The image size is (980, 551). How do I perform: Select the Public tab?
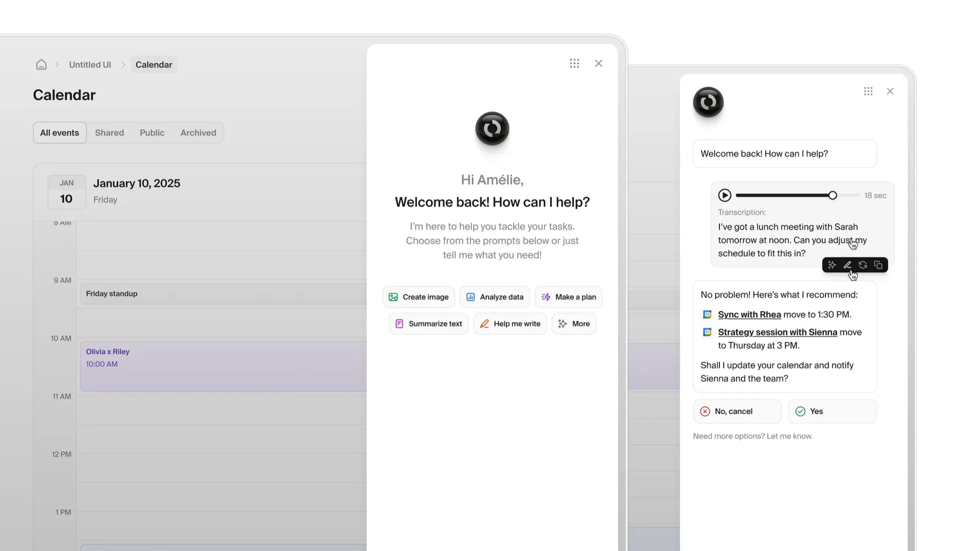click(152, 133)
